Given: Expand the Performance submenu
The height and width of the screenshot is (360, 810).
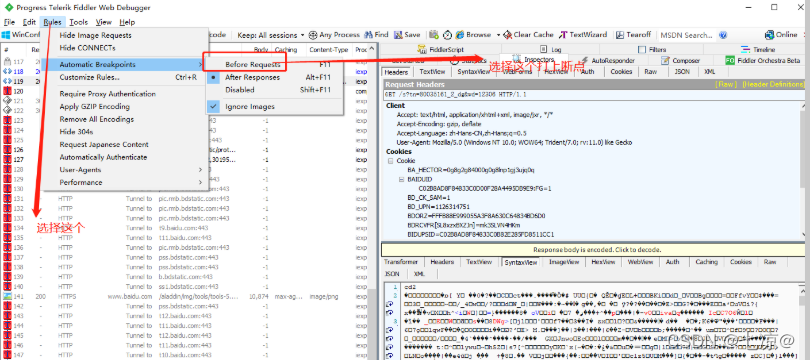Looking at the screenshot, I should pos(126,182).
